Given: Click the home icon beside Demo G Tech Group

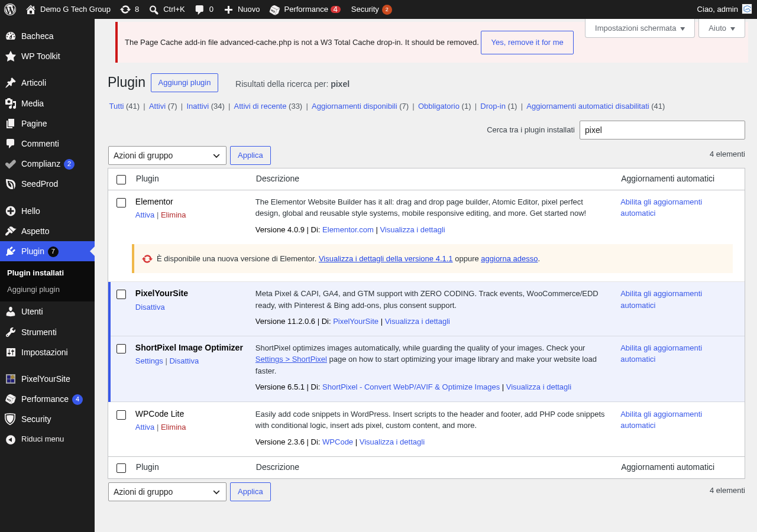Looking at the screenshot, I should [x=31, y=9].
